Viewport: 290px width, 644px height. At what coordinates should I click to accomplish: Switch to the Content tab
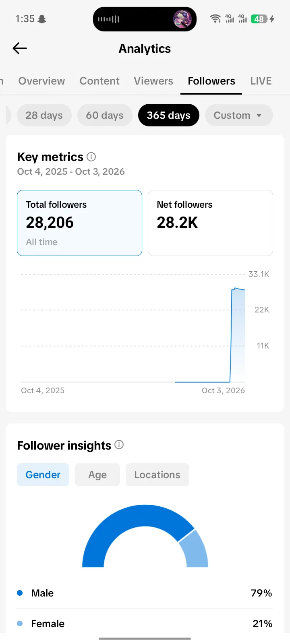[99, 81]
